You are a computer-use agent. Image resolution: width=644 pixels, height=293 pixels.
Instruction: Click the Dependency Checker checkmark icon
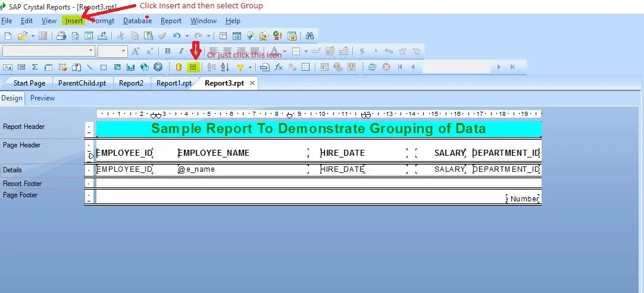(277, 36)
